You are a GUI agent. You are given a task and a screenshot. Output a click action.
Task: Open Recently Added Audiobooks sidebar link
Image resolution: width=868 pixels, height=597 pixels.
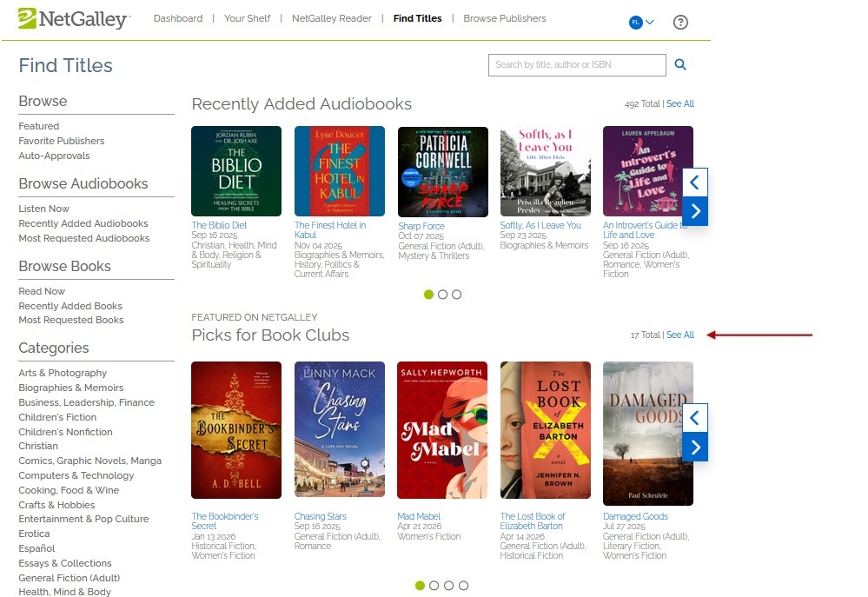tap(83, 223)
